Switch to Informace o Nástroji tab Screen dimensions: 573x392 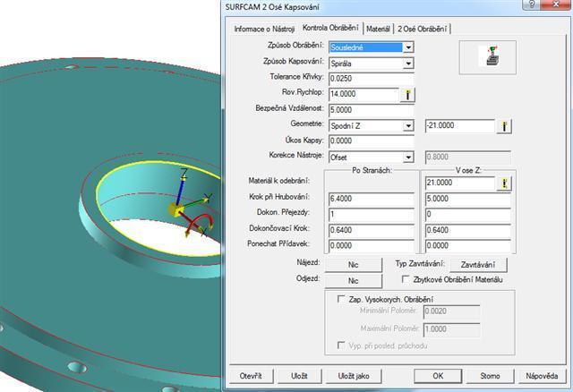(264, 29)
